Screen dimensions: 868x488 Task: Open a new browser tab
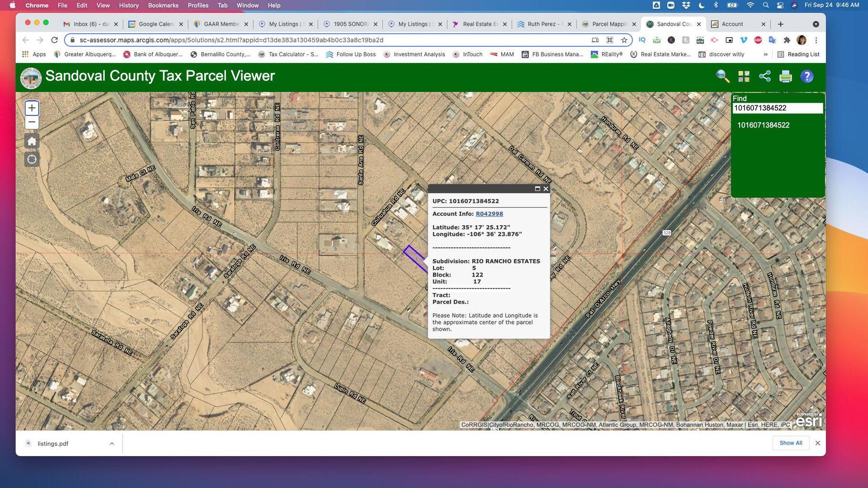[780, 24]
